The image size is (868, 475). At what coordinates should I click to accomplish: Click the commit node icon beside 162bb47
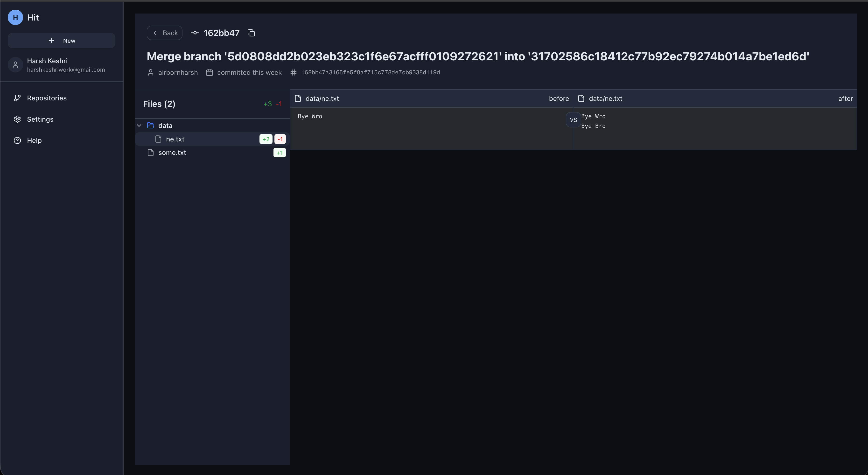(195, 33)
